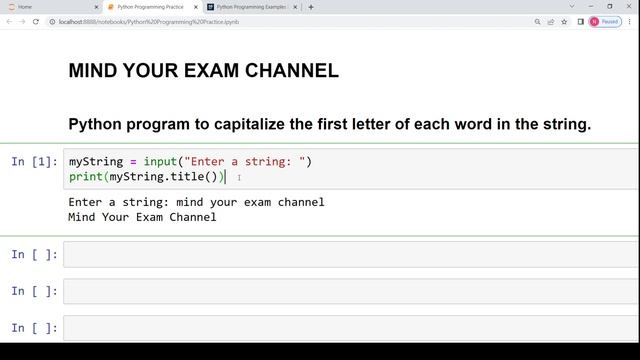Close the Home tab
Viewport: 640px width, 360px height.
(x=96, y=7)
